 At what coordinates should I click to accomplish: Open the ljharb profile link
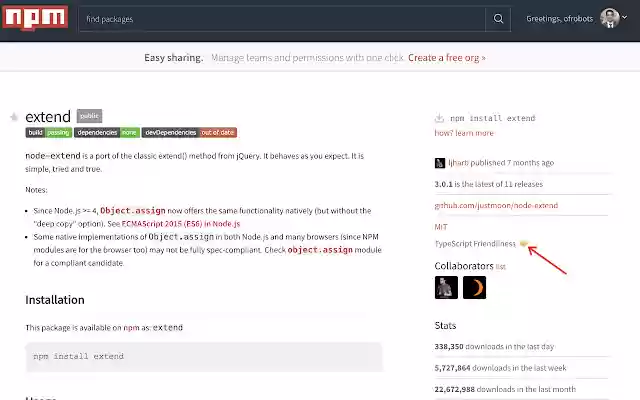458,162
